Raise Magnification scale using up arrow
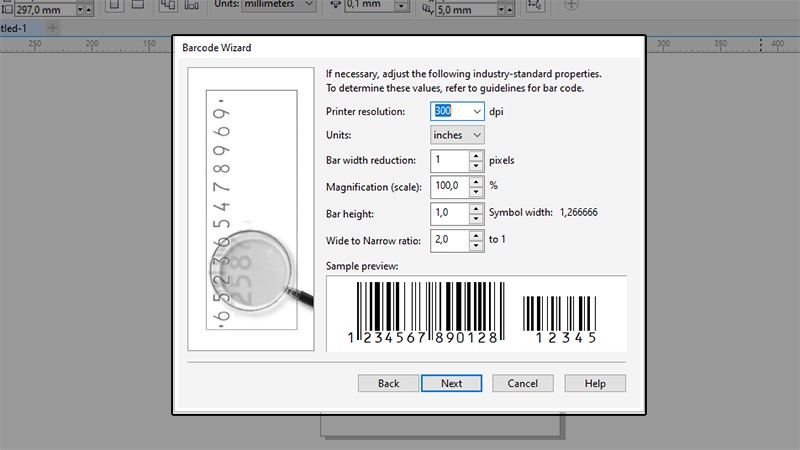The width and height of the screenshot is (800, 450). tap(476, 182)
